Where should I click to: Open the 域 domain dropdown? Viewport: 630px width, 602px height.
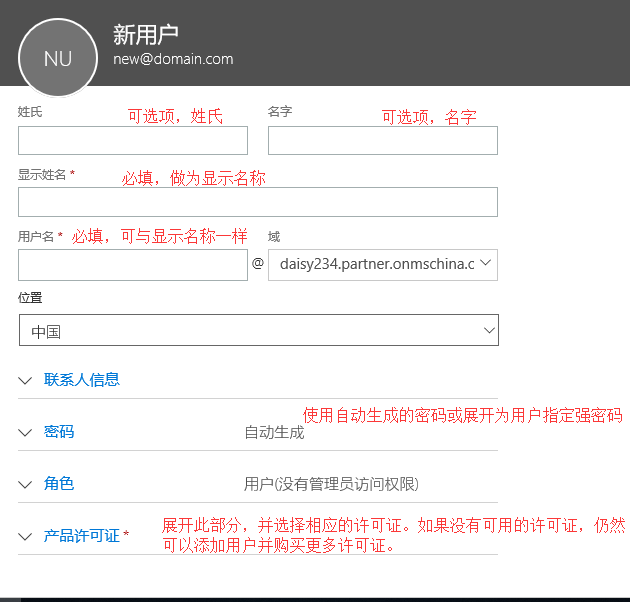pos(382,264)
